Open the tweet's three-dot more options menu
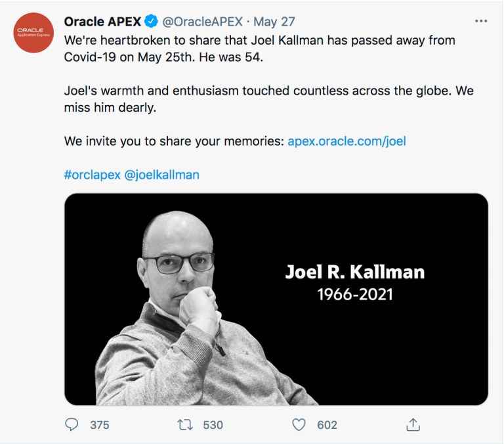 pyautogui.click(x=481, y=22)
